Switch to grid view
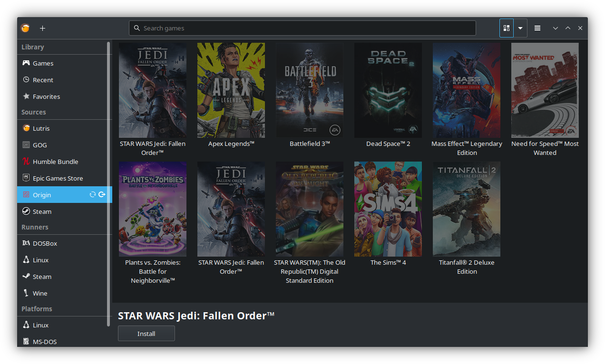The width and height of the screenshot is (605, 364). 507,28
